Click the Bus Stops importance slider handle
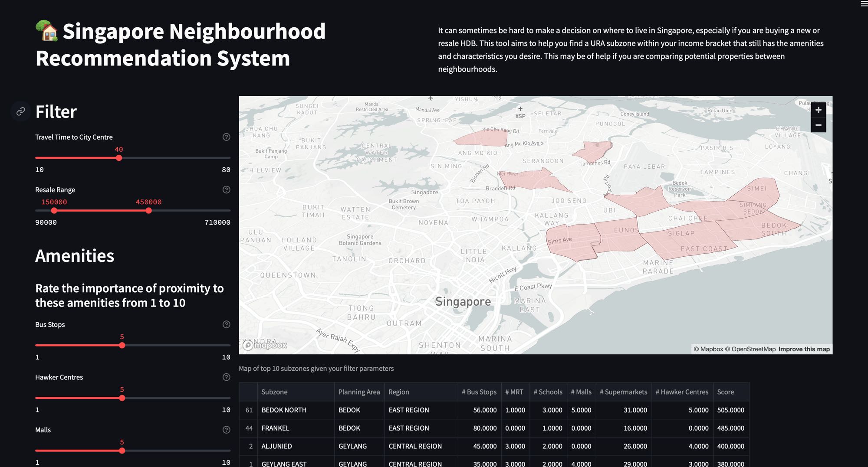This screenshot has width=868, height=467. [122, 346]
